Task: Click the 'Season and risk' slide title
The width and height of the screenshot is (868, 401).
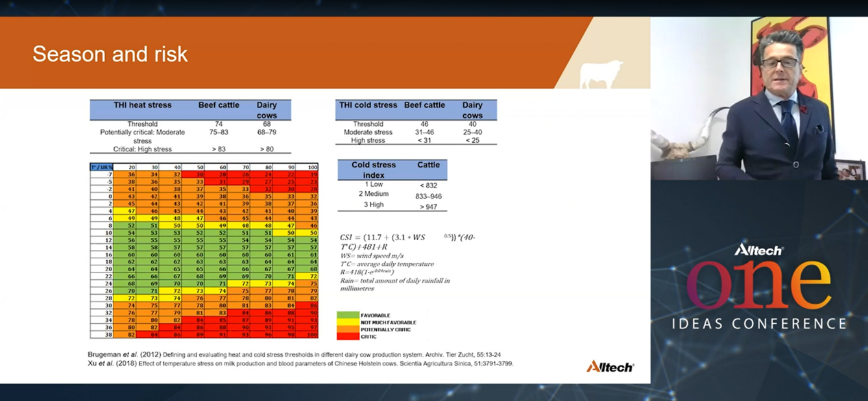Action: [110, 54]
